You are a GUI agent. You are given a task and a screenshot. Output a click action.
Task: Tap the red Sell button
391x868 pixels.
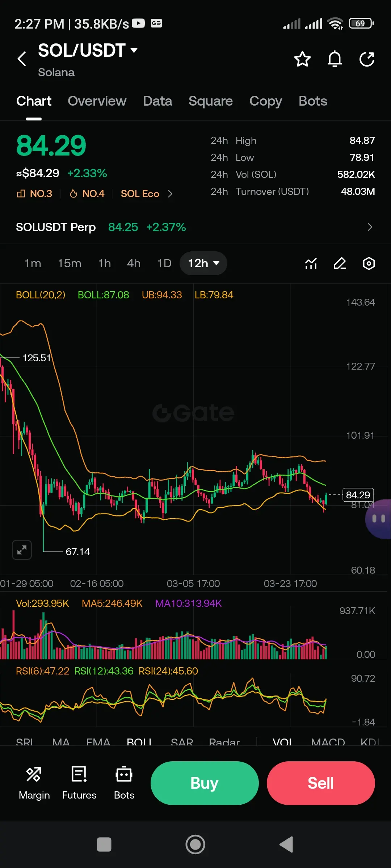pos(321,783)
